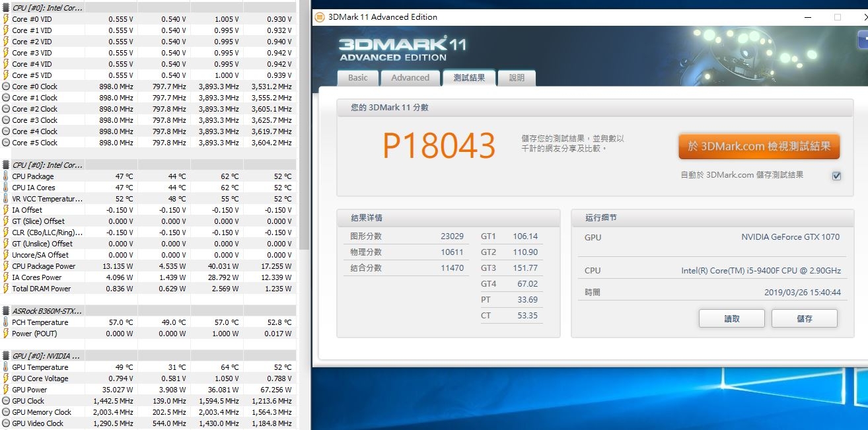Minimize the 3DMark 11 window

[808, 17]
